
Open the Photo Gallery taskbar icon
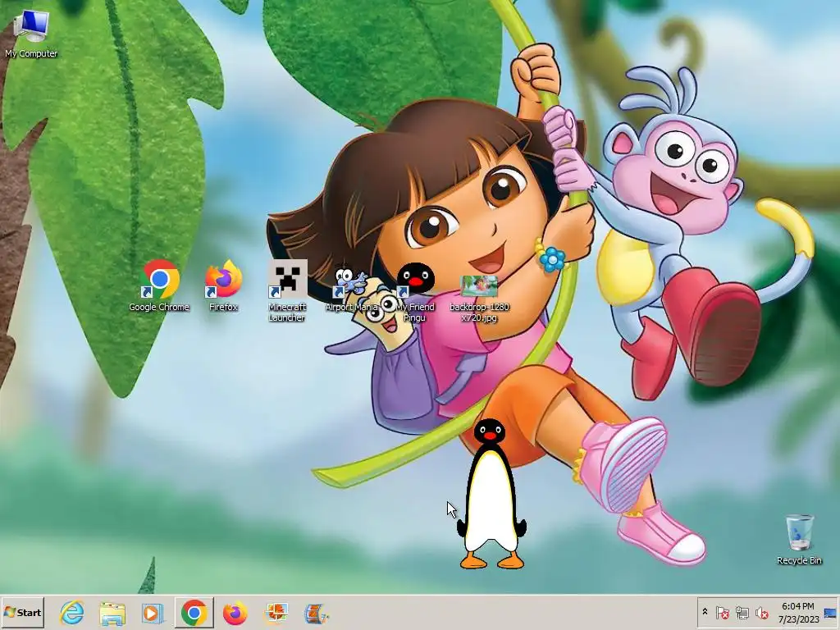tap(276, 613)
